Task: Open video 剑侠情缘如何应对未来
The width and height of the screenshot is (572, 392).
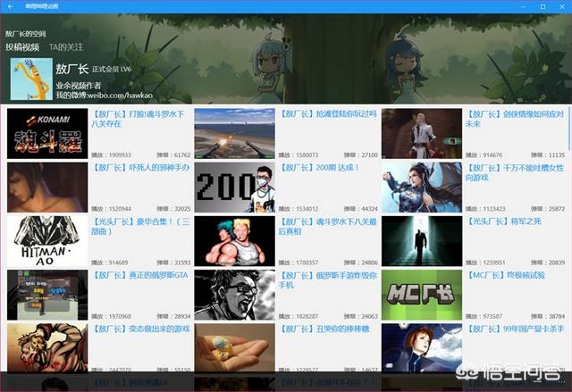Action: [515, 119]
